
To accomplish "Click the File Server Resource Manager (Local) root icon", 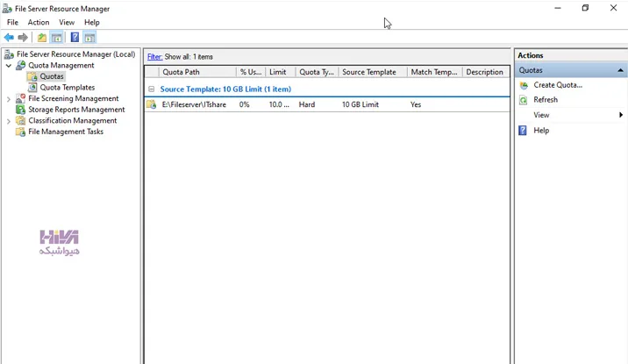I will [10, 54].
